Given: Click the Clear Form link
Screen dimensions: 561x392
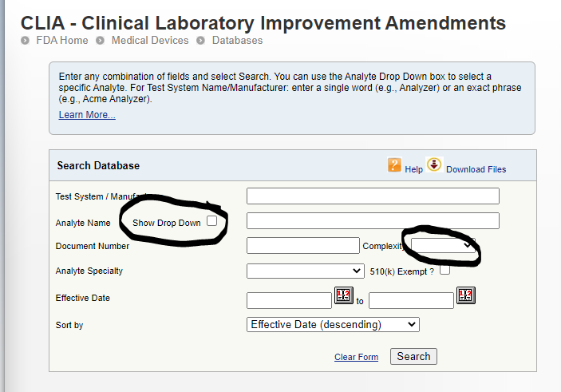Looking at the screenshot, I should (x=356, y=357).
